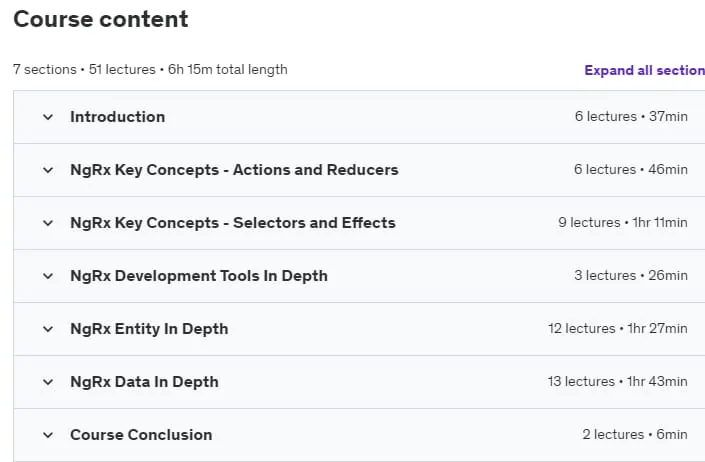The height and width of the screenshot is (462, 705).
Task: Click the Expand all sections link
Action: point(644,70)
